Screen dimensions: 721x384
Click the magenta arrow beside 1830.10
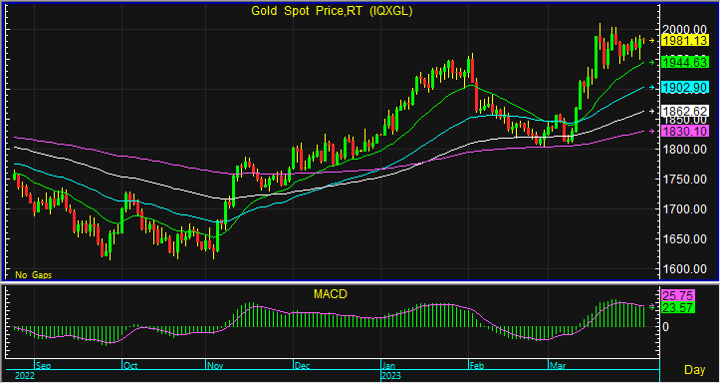pyautogui.click(x=652, y=132)
